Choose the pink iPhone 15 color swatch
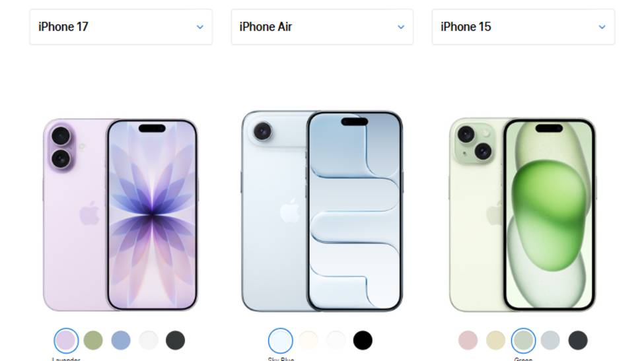The height and width of the screenshot is (361, 644). pyautogui.click(x=468, y=341)
